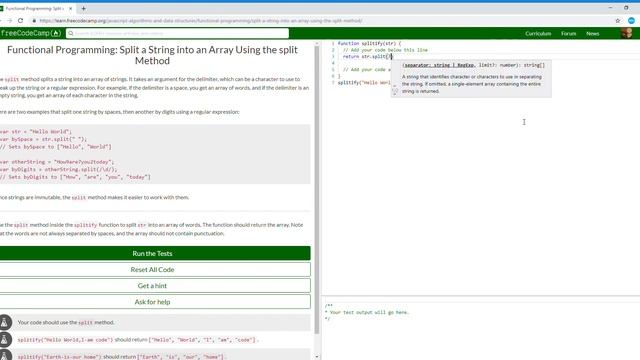Open the Curriculum menu link

(x=538, y=33)
